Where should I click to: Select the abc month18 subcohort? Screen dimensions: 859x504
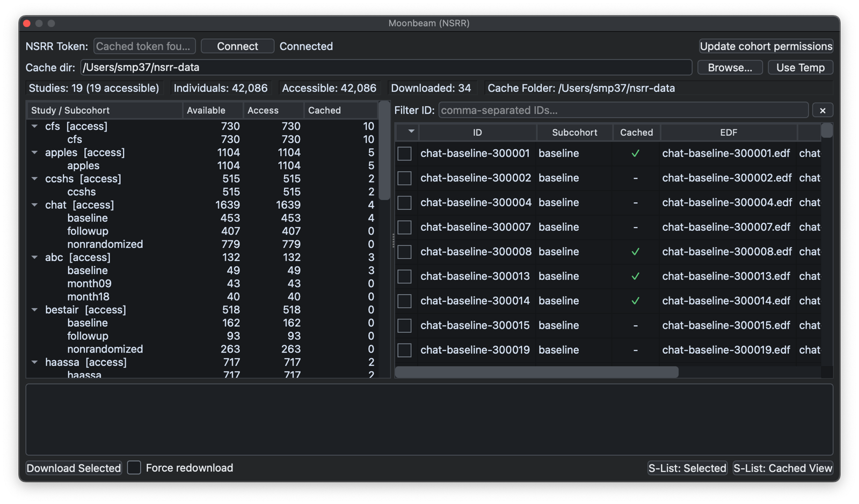[x=202, y=297]
